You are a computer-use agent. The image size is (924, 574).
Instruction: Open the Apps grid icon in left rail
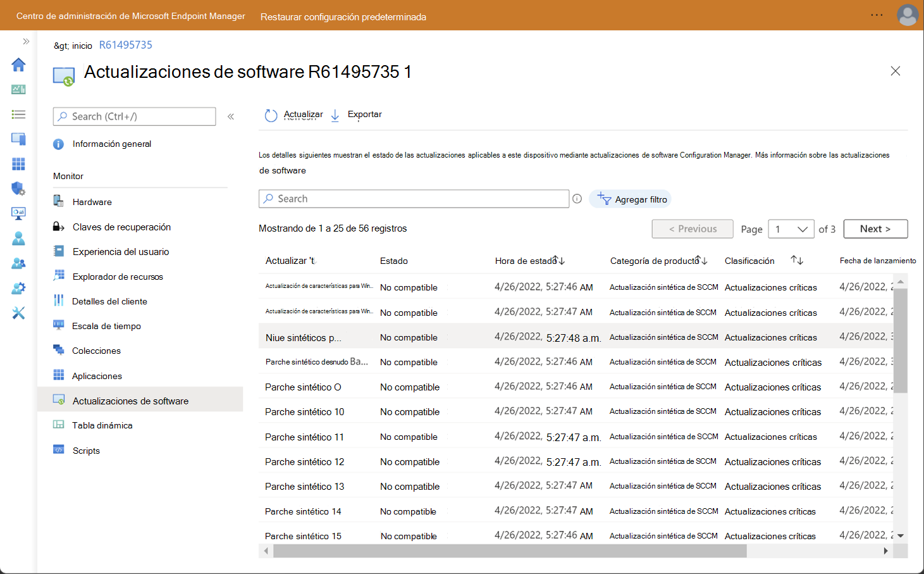[x=18, y=164]
